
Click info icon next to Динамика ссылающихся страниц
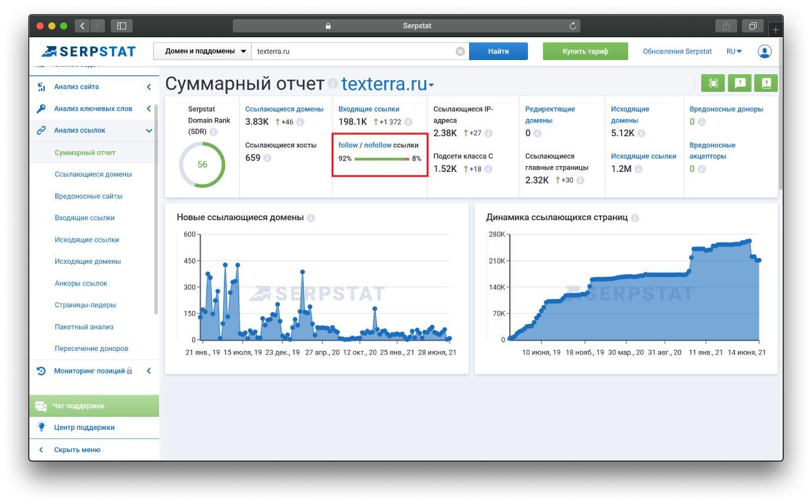coord(635,218)
